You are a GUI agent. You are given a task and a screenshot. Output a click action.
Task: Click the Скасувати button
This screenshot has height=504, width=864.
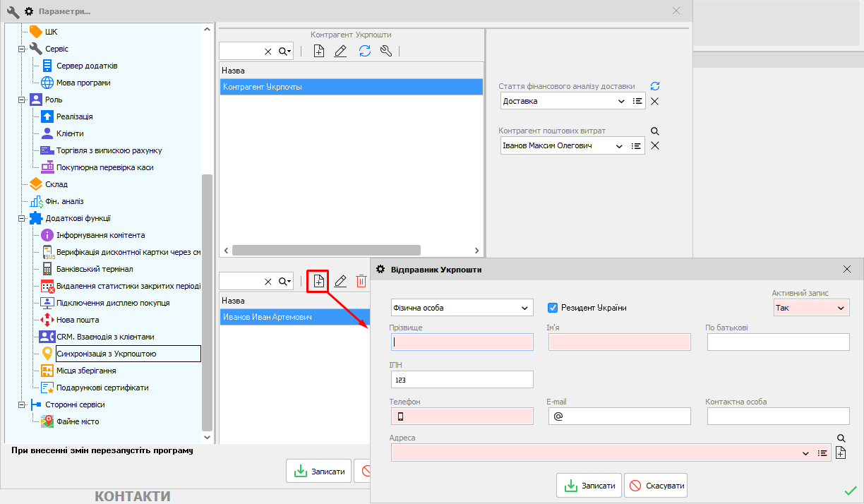coord(655,486)
